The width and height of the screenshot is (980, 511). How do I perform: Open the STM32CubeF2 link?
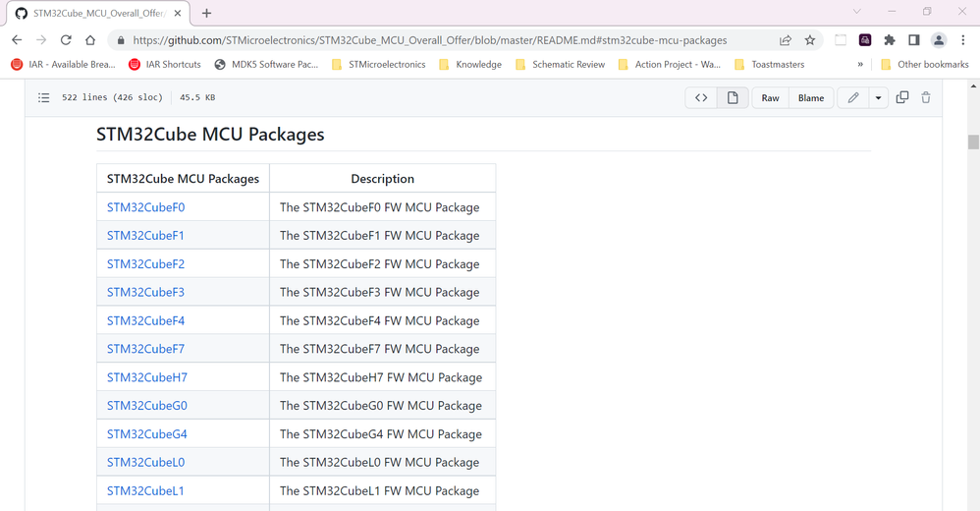145,264
